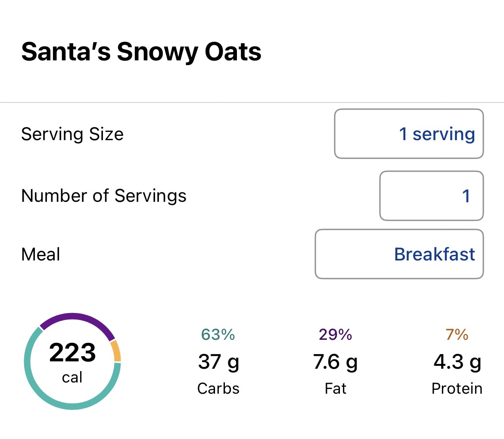Select the Carbs label
This screenshot has height=439, width=504.
(x=218, y=389)
